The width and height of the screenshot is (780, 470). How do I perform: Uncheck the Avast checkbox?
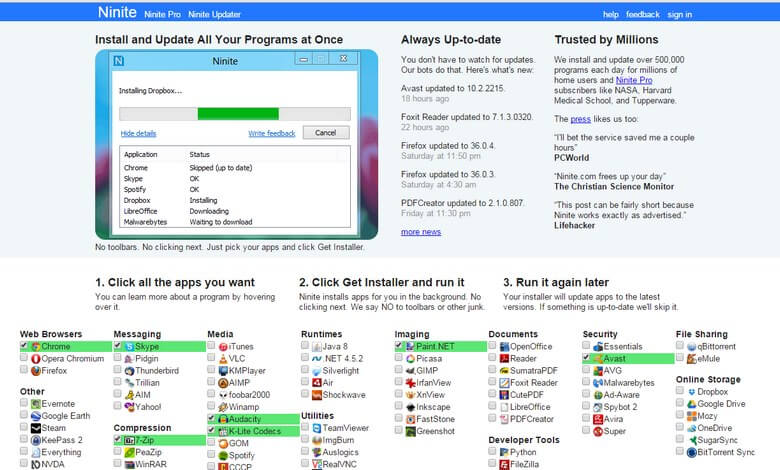pos(587,358)
